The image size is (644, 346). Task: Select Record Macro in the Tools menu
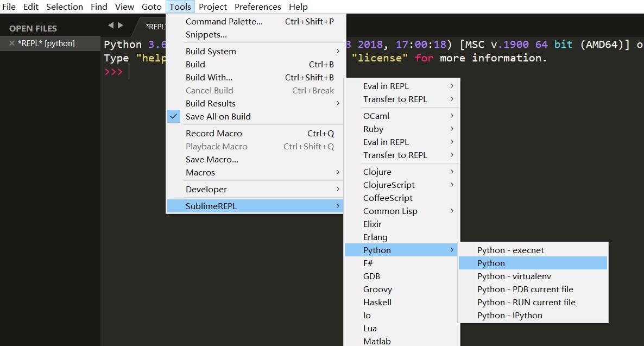click(x=213, y=133)
